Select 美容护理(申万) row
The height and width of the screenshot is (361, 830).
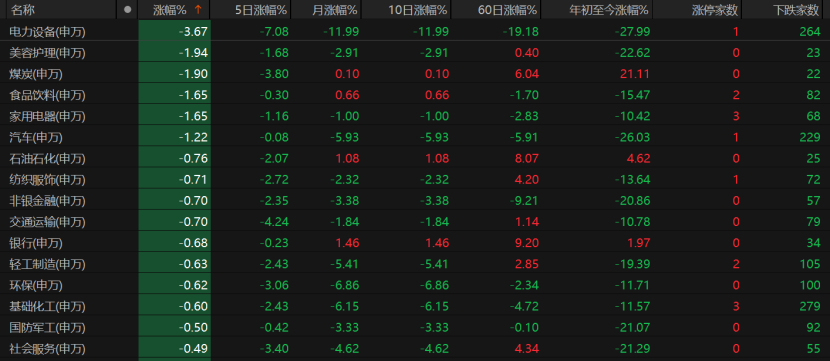[x=415, y=53]
